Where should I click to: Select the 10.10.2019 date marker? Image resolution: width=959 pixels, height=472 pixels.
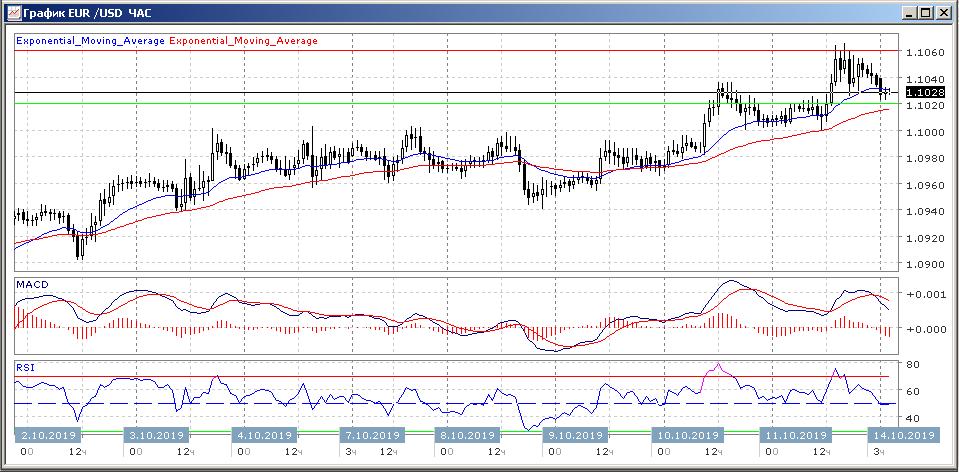pyautogui.click(x=686, y=436)
